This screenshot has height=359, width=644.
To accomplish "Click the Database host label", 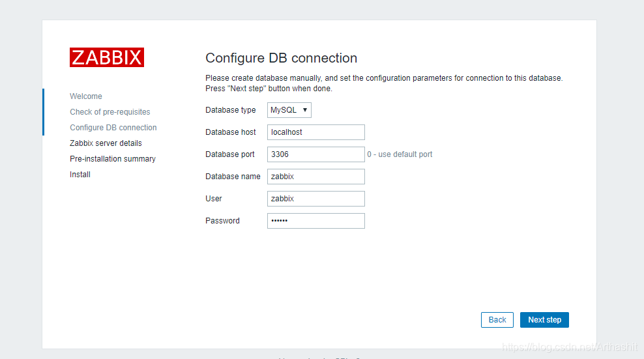I will click(x=230, y=132).
